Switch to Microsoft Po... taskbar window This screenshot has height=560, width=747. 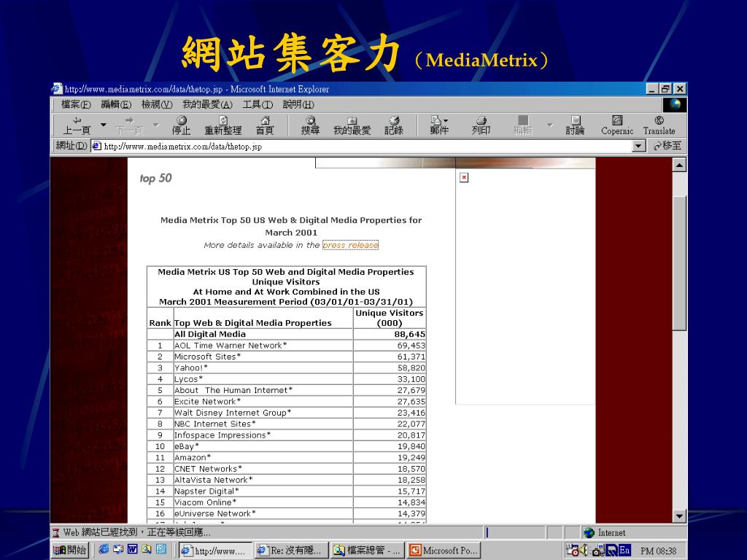click(444, 550)
